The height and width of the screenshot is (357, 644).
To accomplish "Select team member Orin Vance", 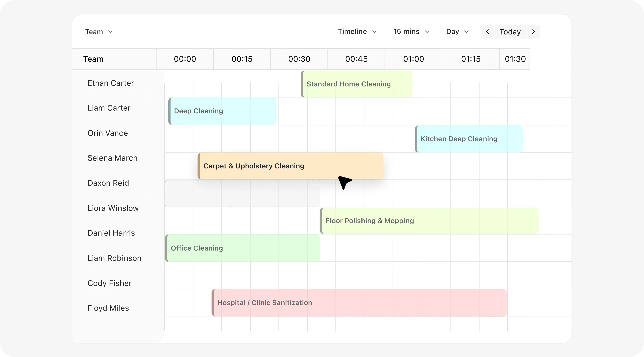I will (108, 133).
